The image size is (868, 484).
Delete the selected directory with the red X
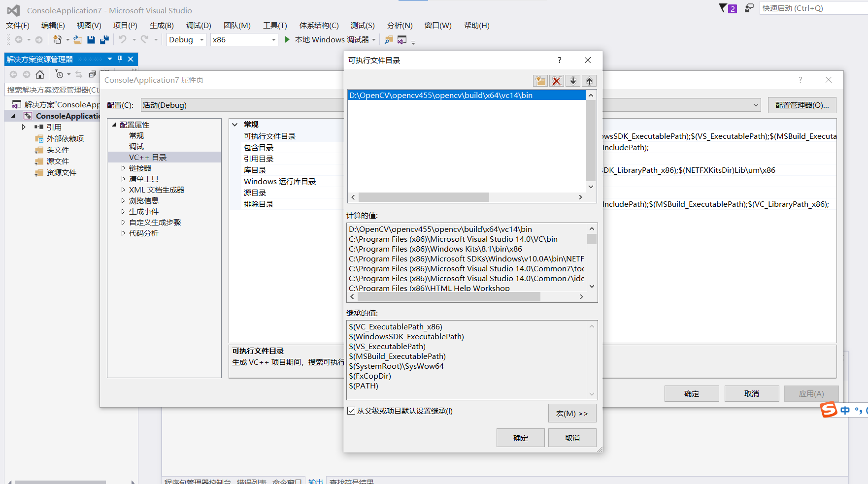(x=557, y=80)
